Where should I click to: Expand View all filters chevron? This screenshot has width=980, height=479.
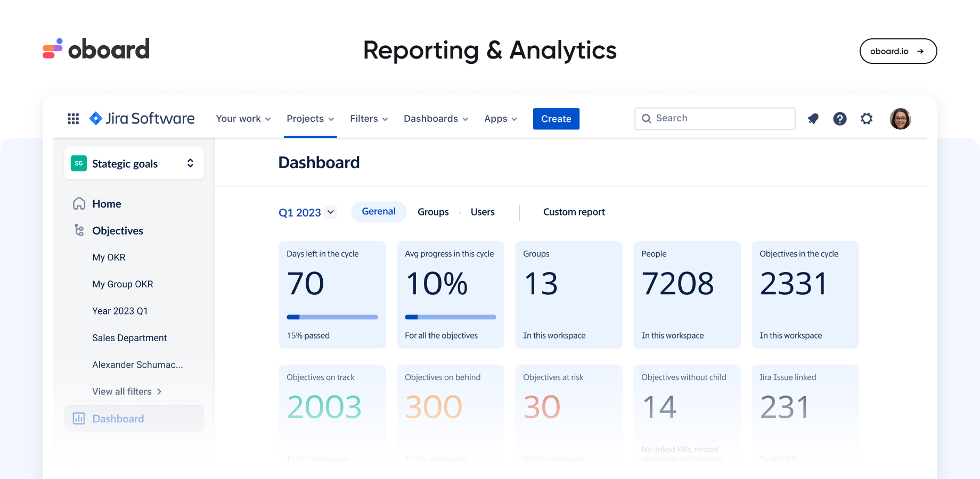point(159,392)
